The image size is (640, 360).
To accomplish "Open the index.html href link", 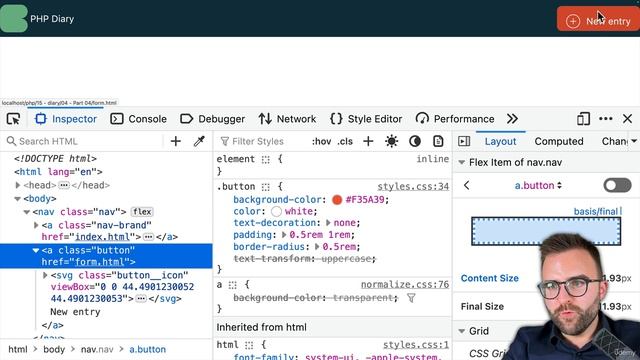I will (102, 237).
